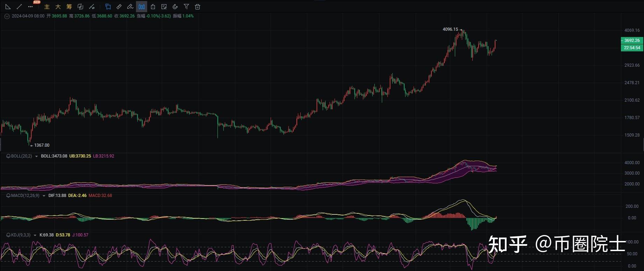Click the low price 3688.60

[x=105, y=16]
